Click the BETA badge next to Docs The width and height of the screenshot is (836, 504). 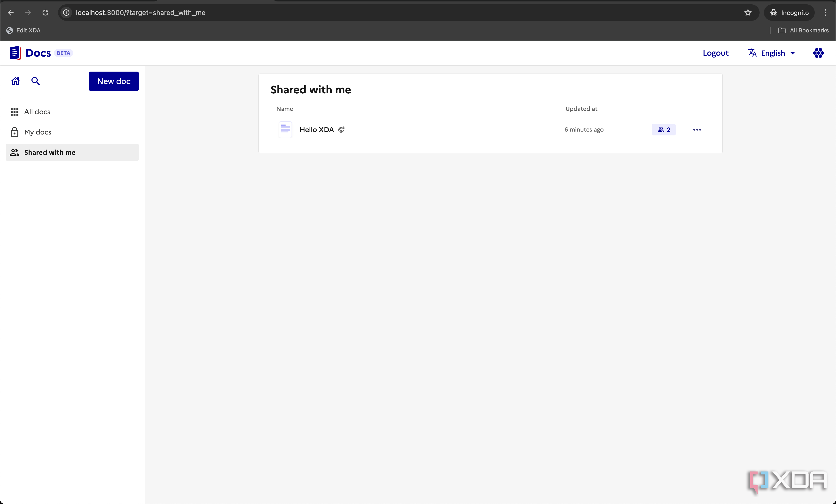click(63, 53)
